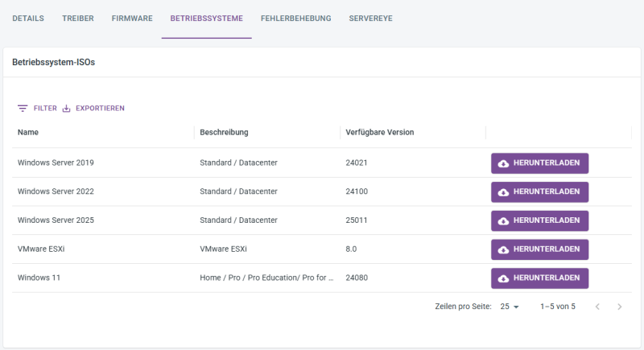The height and width of the screenshot is (350, 644).
Task: Sort by Beschreibung column header
Action: (224, 132)
